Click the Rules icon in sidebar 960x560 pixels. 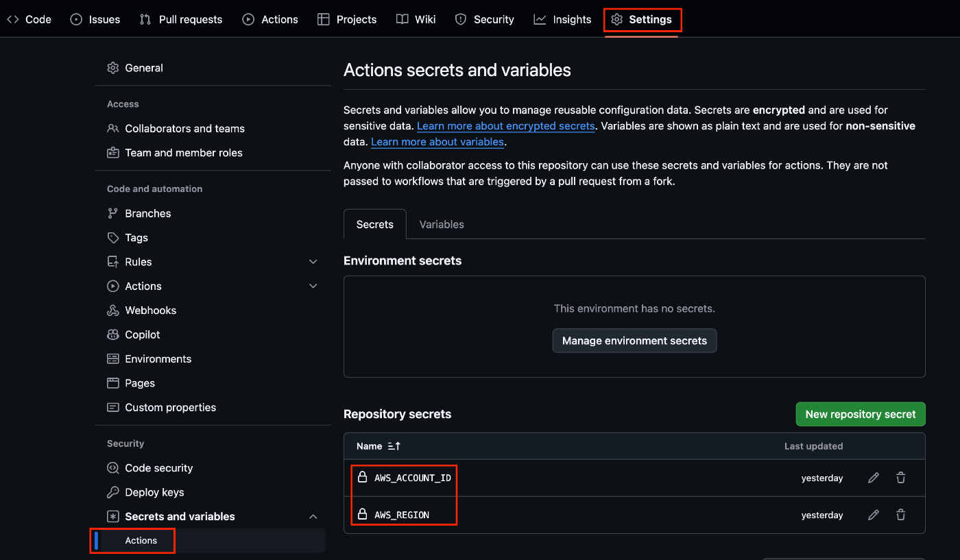(x=113, y=262)
